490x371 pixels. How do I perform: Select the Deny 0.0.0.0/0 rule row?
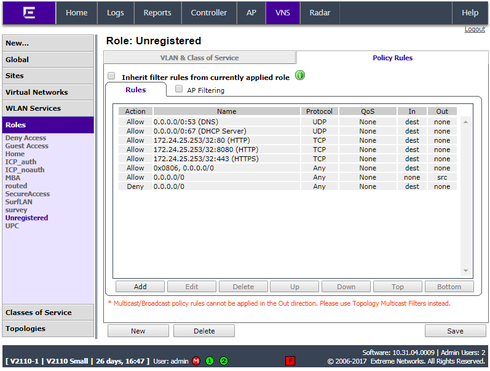[x=288, y=186]
